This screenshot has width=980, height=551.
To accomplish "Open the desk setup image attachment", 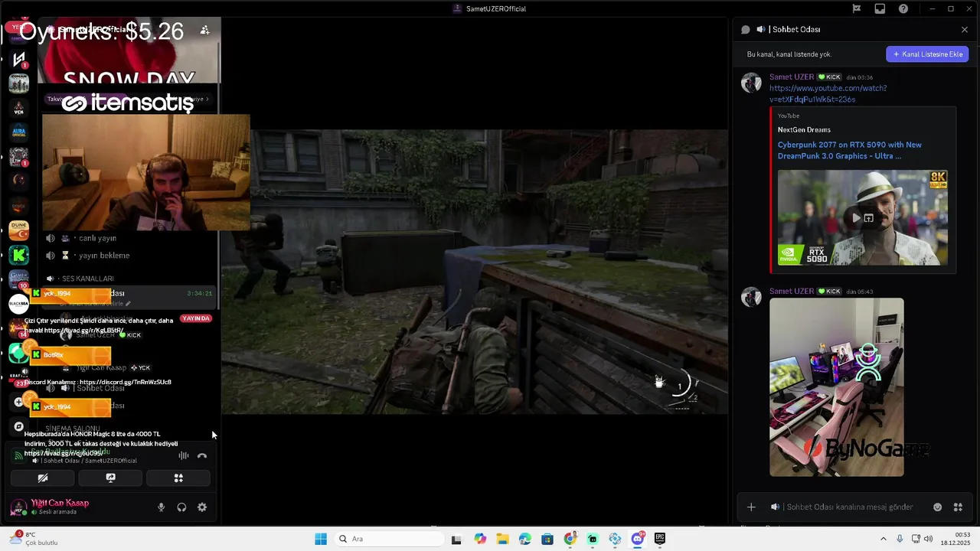I will tap(836, 387).
